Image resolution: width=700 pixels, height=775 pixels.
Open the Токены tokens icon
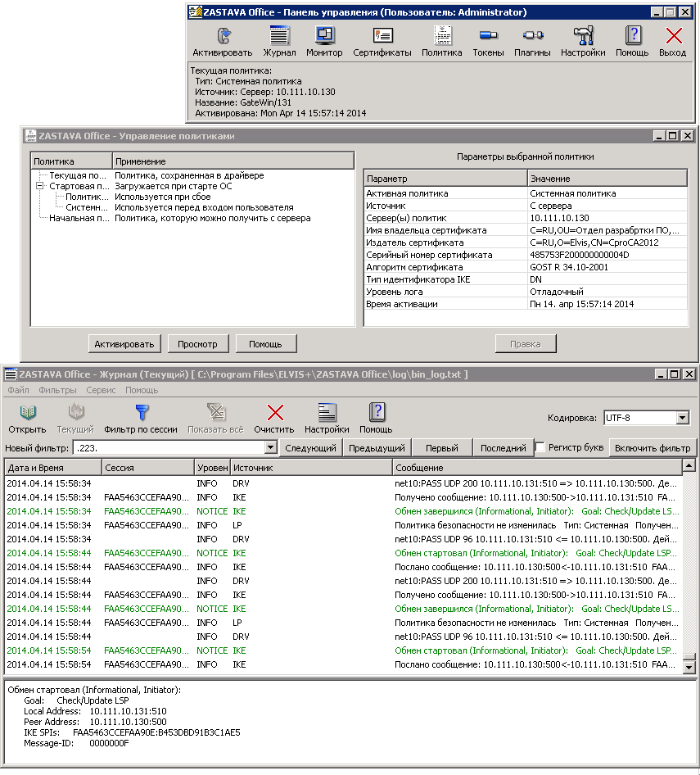pyautogui.click(x=488, y=36)
